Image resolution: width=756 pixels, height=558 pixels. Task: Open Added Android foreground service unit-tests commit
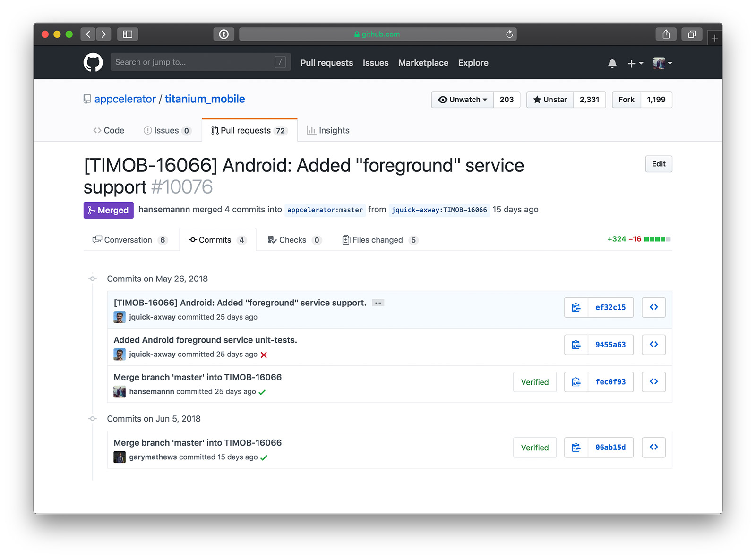(x=205, y=340)
